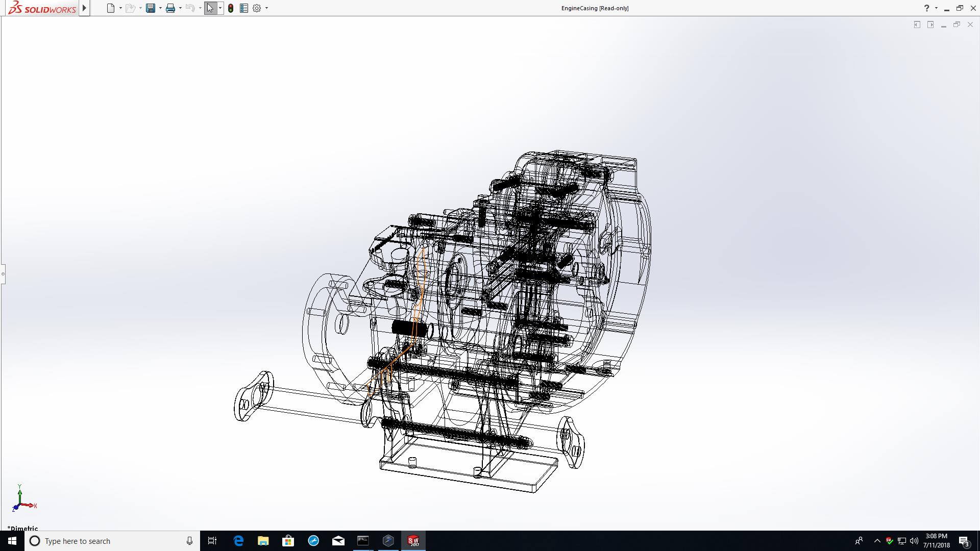Toggle left panel collapse button in viewport
The image size is (980, 551).
pos(917,24)
